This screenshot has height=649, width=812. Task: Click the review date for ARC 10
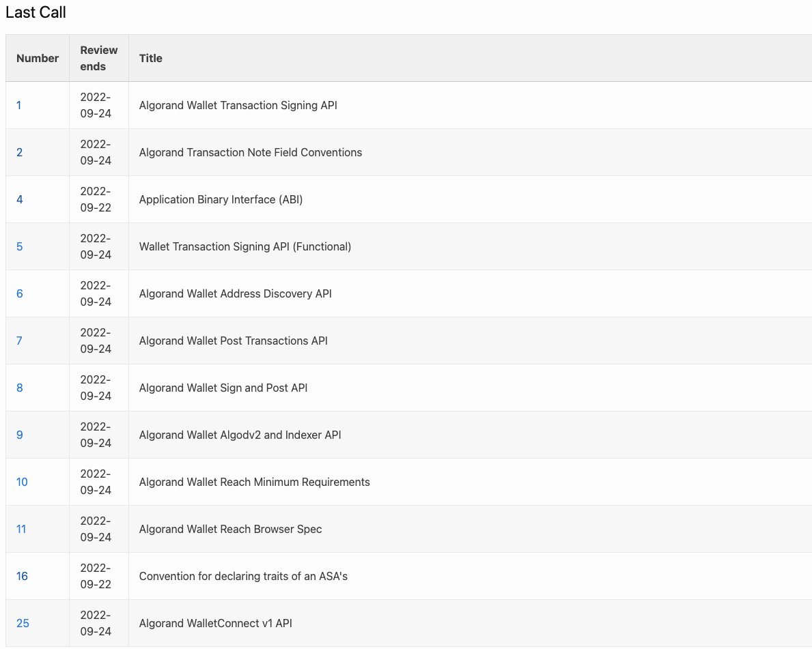click(96, 482)
